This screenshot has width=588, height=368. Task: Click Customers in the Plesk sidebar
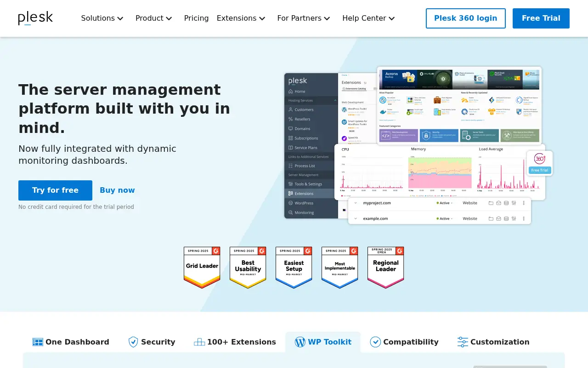311,109
